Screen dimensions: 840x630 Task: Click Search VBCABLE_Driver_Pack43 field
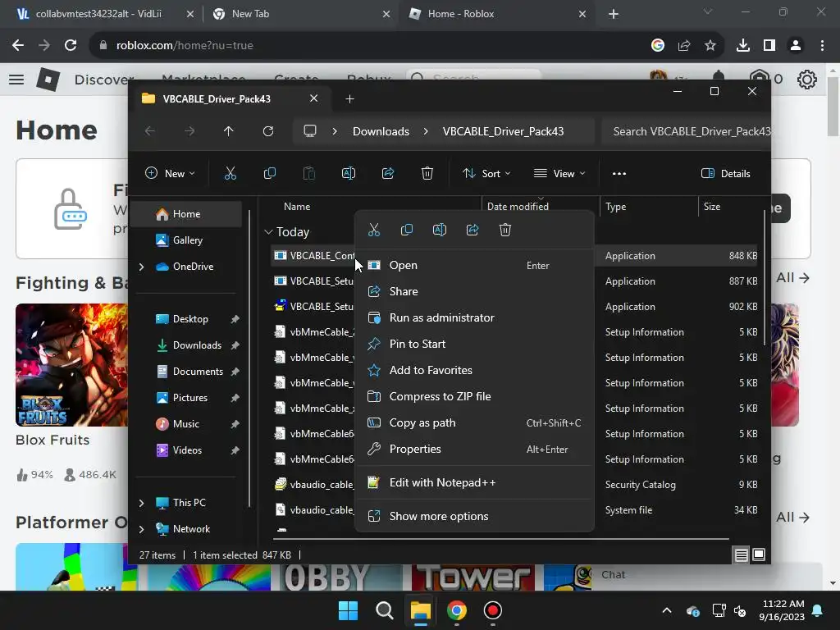coord(686,131)
